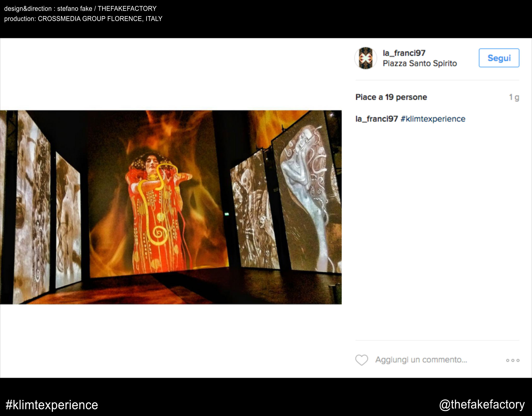View who liked: Piace a 19 persone
The width and height of the screenshot is (532, 416).
coord(391,97)
